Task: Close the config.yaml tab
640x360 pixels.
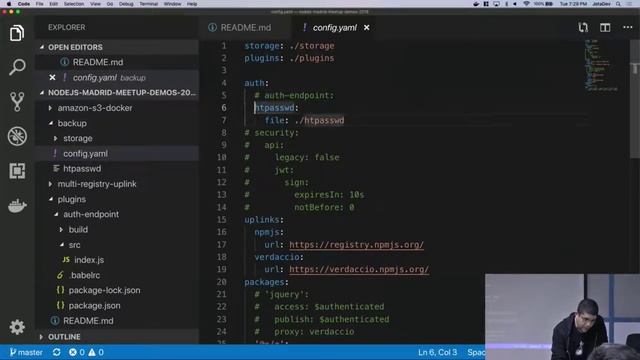Action: point(367,27)
